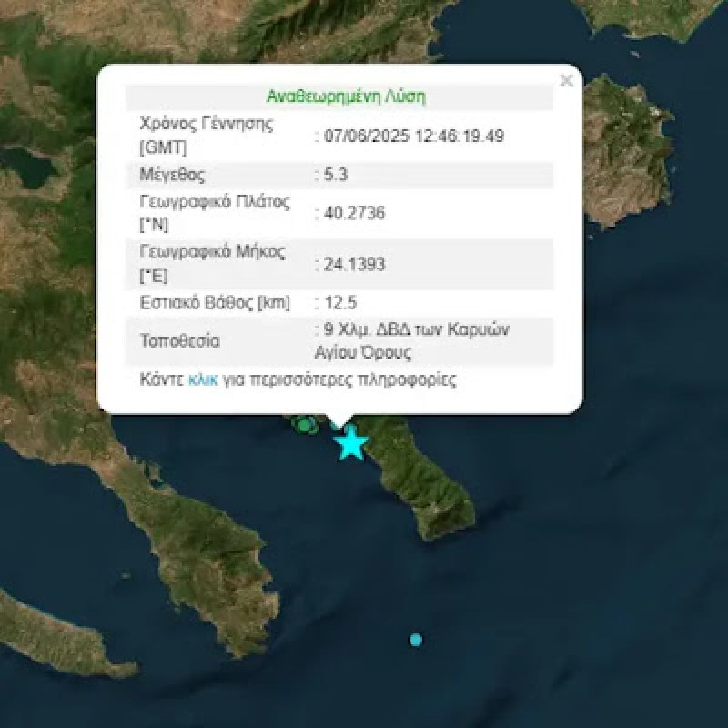This screenshot has width=728, height=728.
Task: Click the middle peninsula below the popup
Action: tap(200, 516)
